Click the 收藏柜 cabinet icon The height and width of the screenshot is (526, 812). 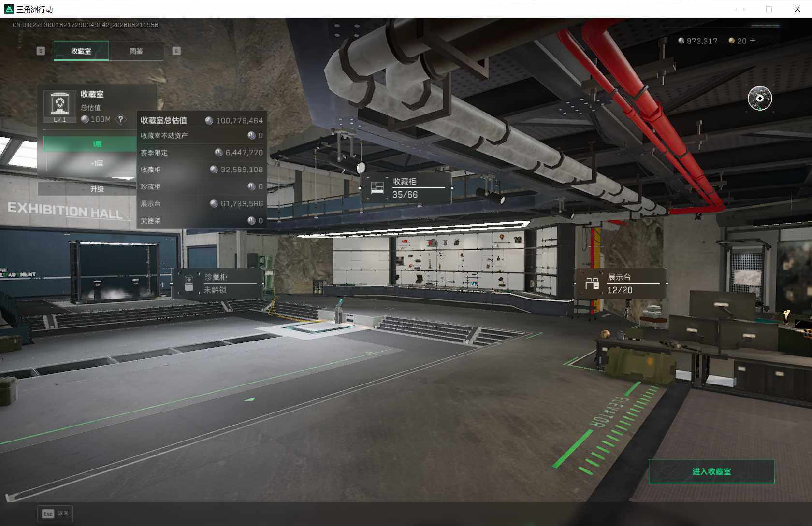click(377, 188)
